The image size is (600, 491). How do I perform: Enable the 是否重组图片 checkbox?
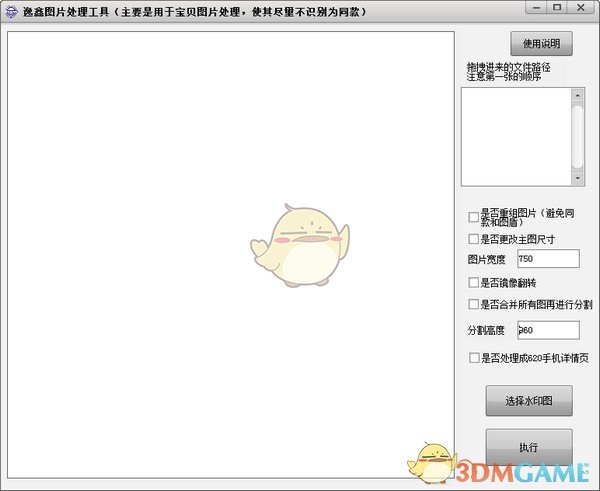point(474,217)
